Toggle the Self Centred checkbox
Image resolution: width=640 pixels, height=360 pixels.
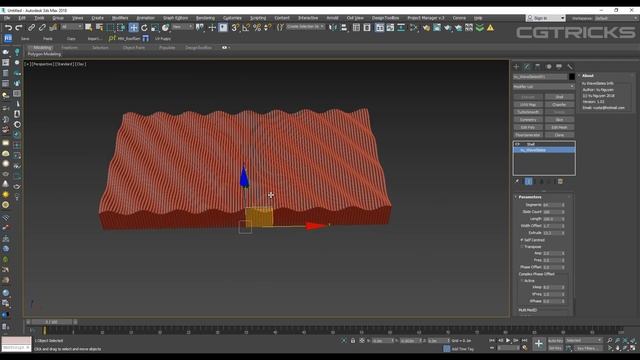tap(522, 240)
